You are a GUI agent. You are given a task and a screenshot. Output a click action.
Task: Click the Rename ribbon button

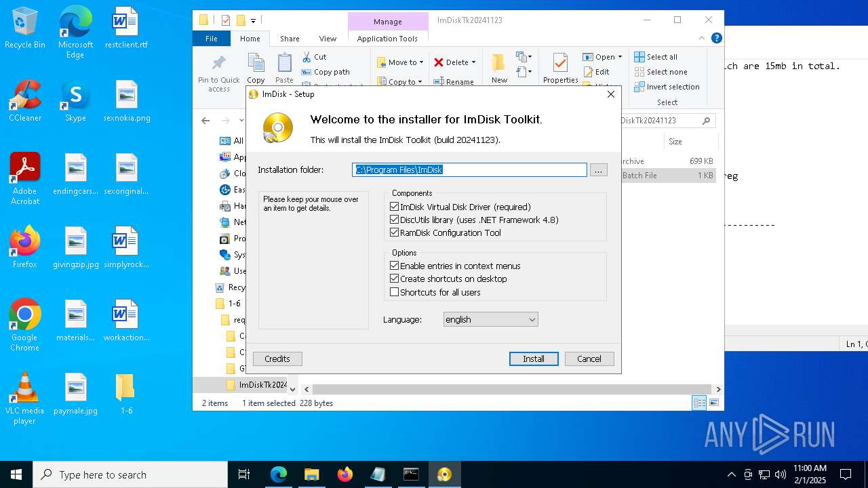click(454, 81)
